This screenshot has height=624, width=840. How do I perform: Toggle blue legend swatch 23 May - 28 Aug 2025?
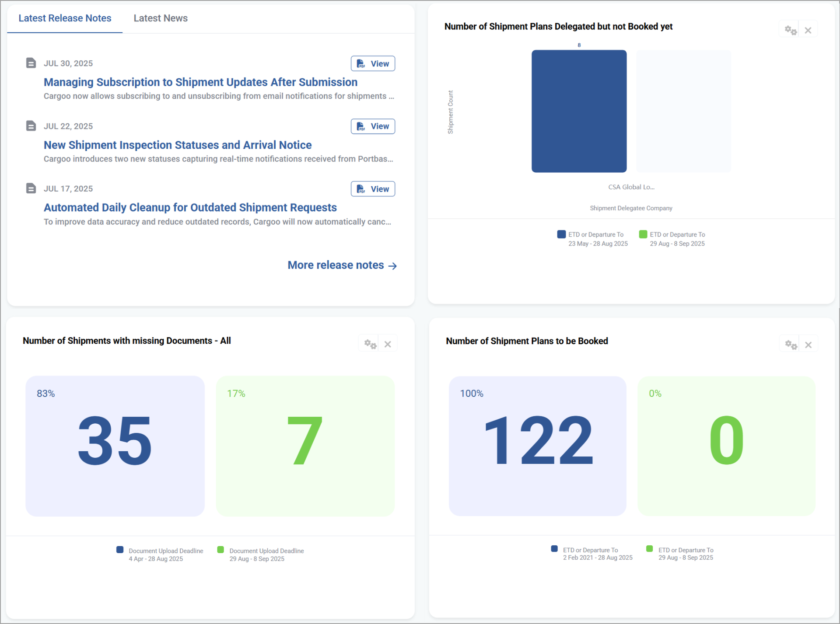(561, 234)
